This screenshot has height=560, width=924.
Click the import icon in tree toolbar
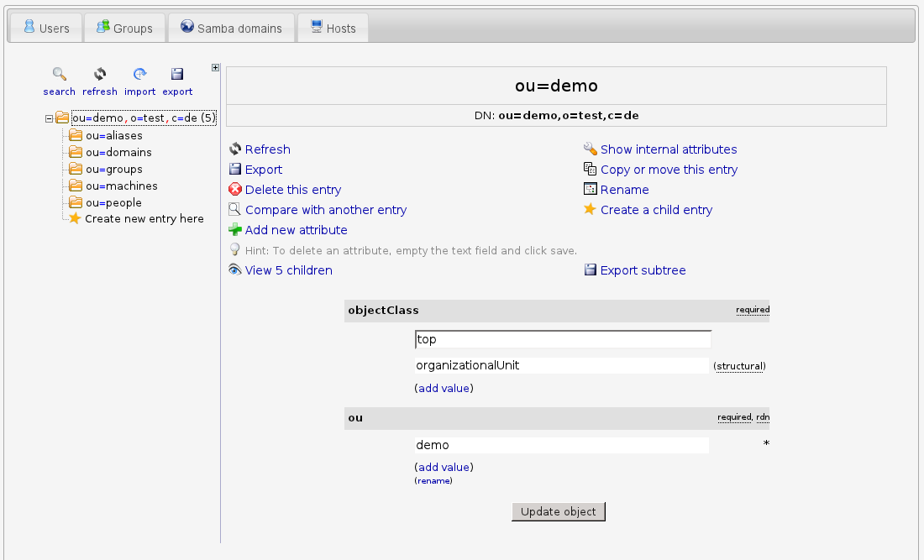point(140,74)
